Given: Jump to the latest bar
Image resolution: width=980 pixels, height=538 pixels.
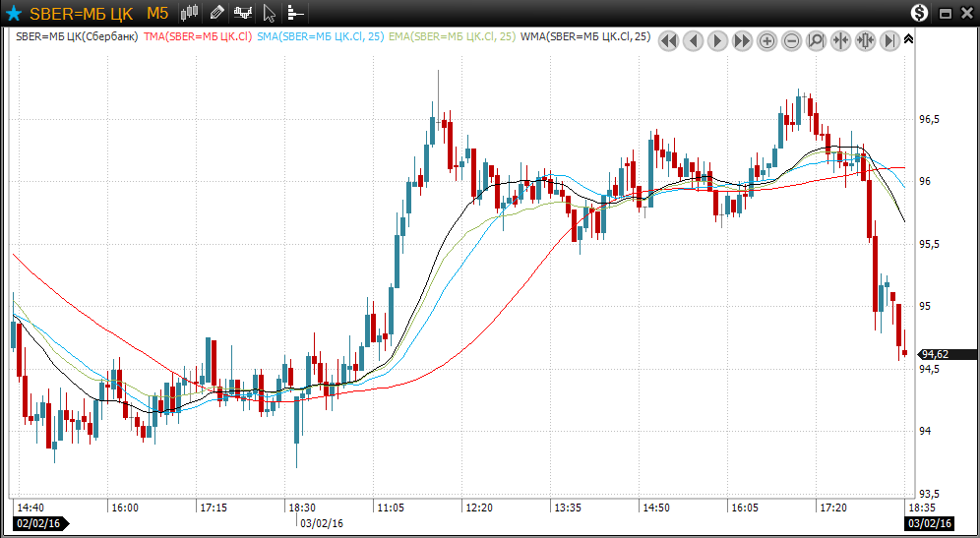Looking at the screenshot, I should (889, 40).
